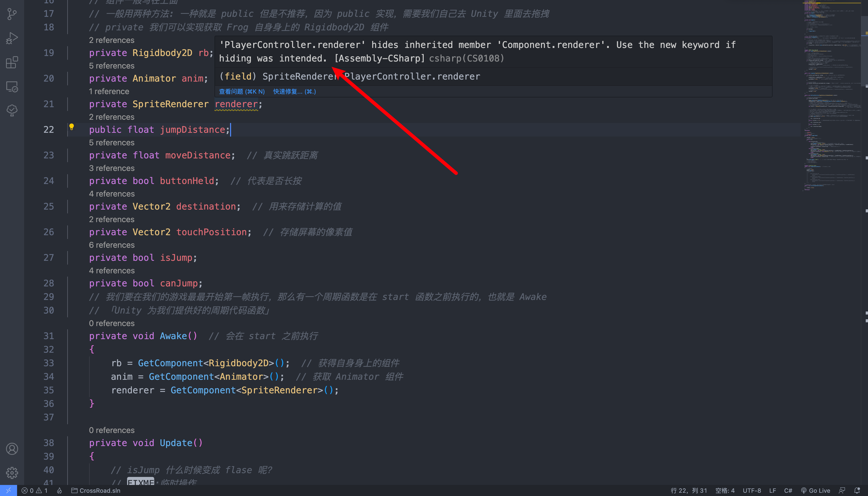Screen dimensions: 868x496
Task: Open references above public float jumpDistance
Action: tap(112, 117)
